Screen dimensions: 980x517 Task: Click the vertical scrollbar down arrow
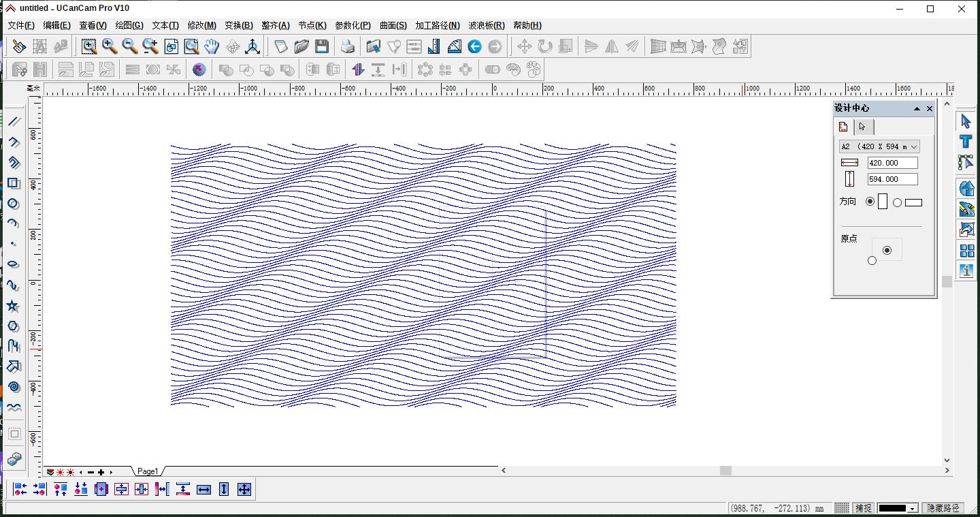coord(947,460)
